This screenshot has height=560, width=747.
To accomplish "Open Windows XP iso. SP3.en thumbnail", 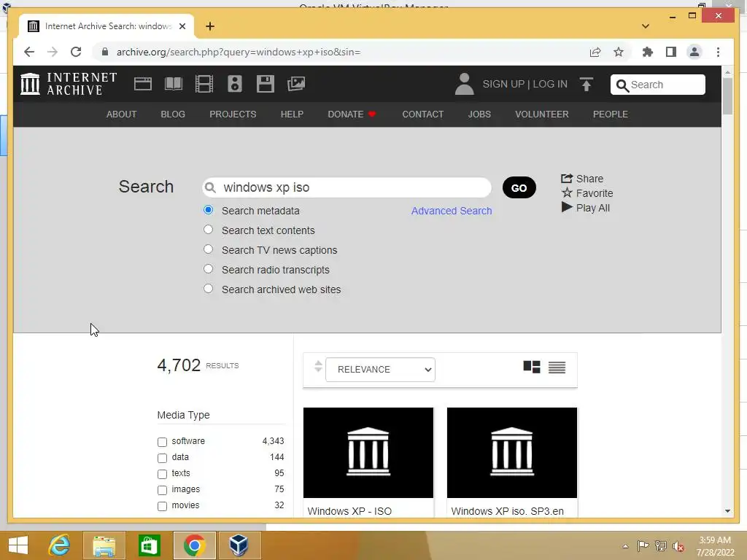I will 511,452.
